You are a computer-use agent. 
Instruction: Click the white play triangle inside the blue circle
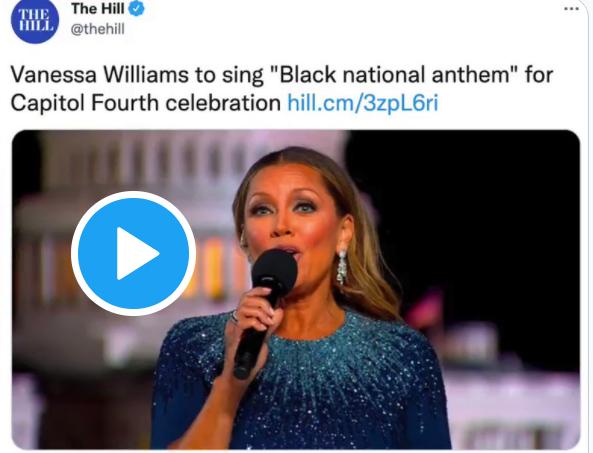[136, 253]
